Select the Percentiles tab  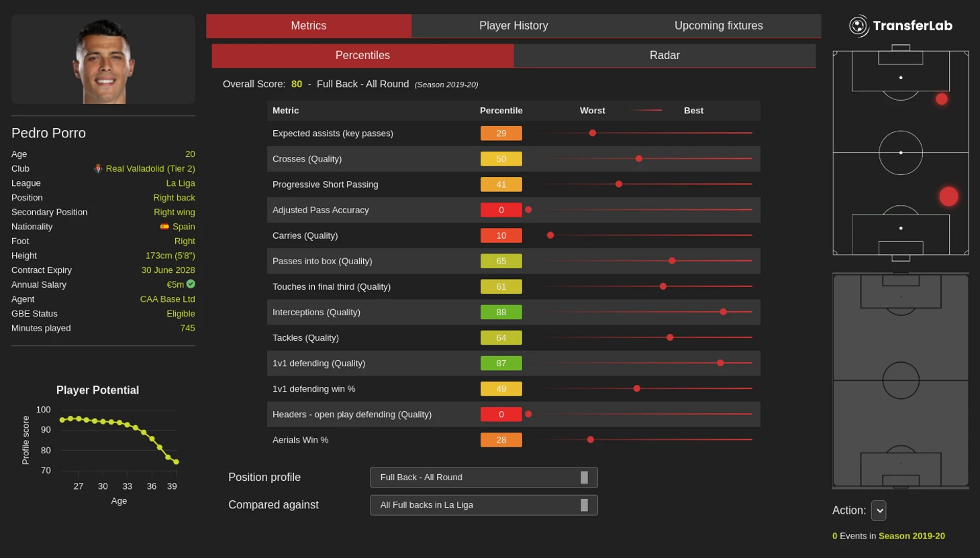(x=362, y=56)
